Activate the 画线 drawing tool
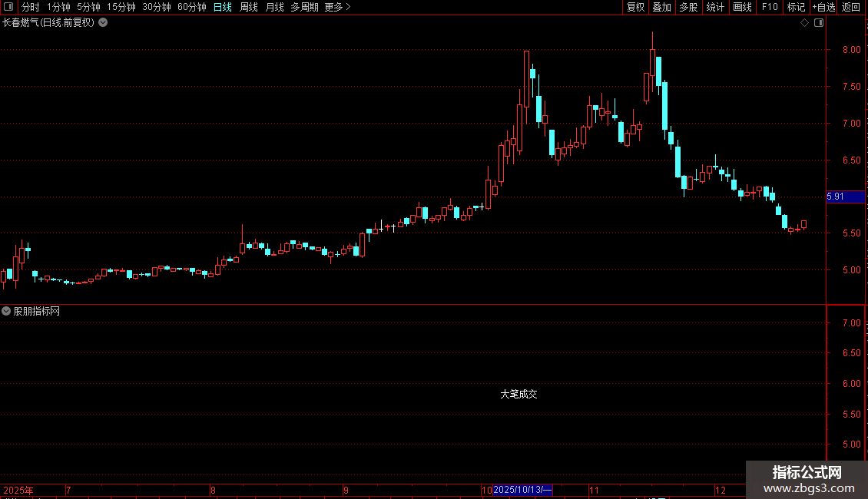Screen dimensions: 868x499 coord(742,7)
